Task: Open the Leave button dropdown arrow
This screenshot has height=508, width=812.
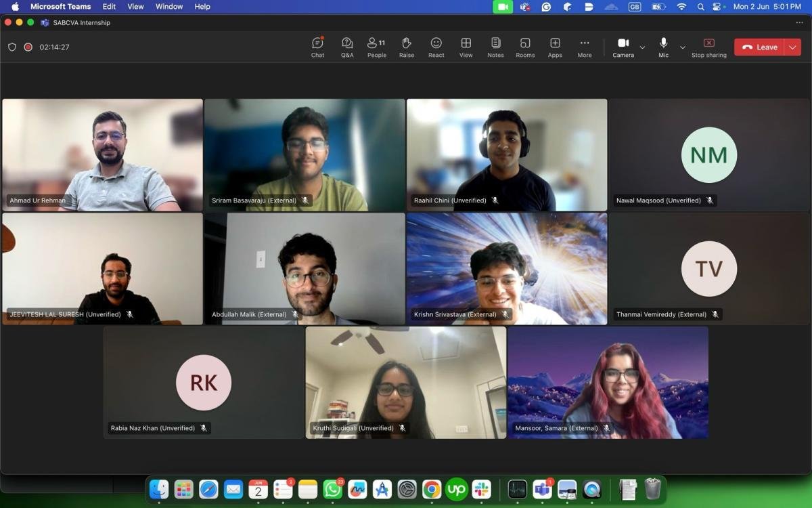Action: pos(792,47)
